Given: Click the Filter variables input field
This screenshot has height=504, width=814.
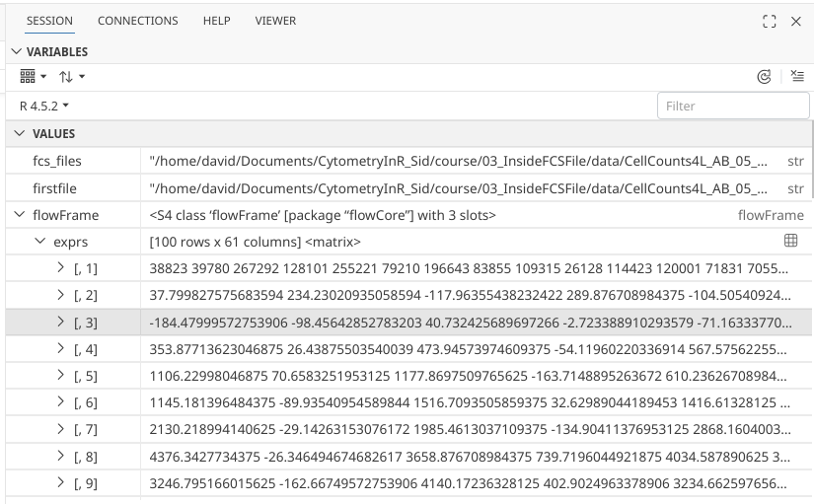Looking at the screenshot, I should (732, 106).
